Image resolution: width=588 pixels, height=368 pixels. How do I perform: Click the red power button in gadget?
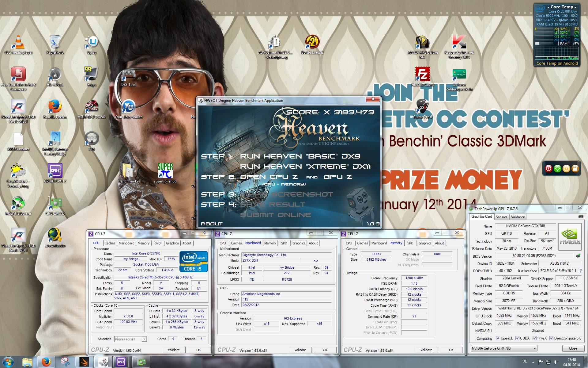[548, 169]
